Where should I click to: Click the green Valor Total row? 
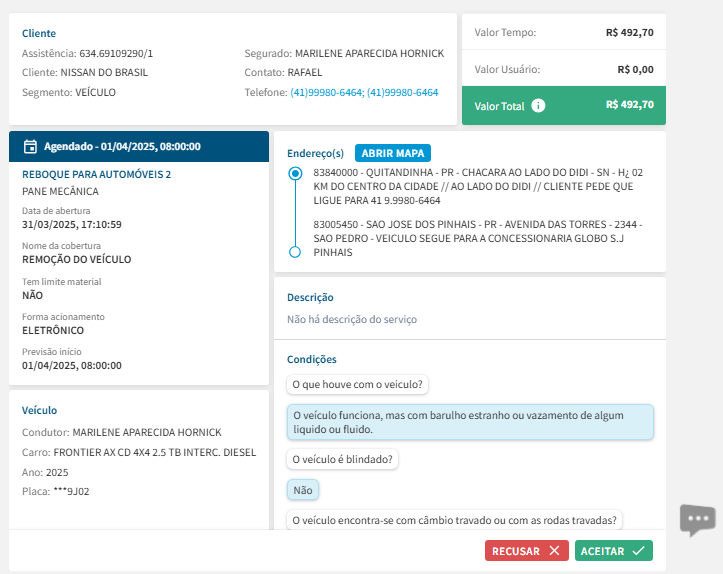[x=563, y=105]
